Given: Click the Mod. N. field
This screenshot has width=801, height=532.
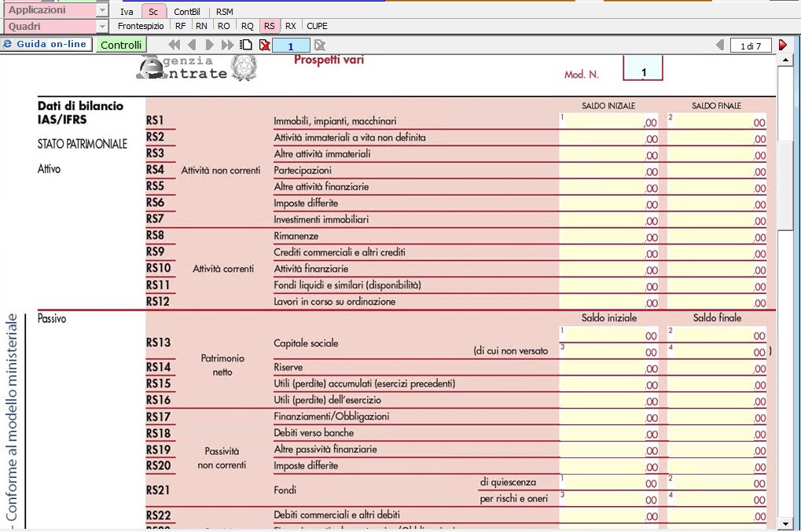Looking at the screenshot, I should tap(643, 68).
